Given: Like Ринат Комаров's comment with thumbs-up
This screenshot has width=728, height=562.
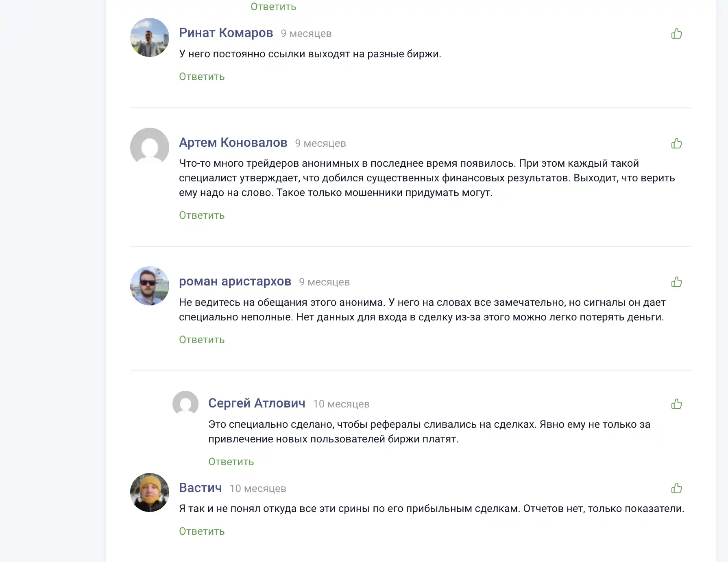Looking at the screenshot, I should pos(676,33).
